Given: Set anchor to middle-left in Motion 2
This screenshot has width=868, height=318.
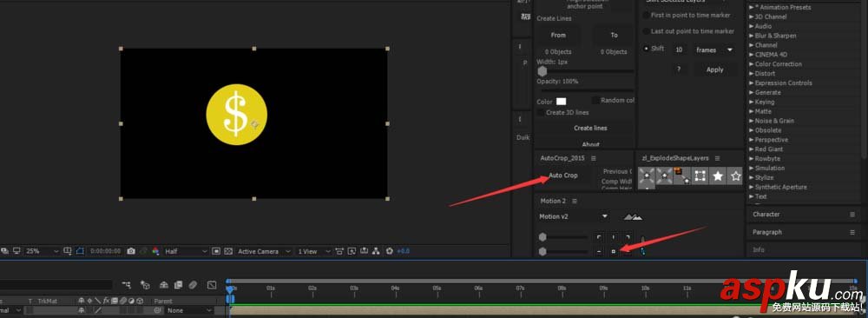Looking at the screenshot, I should (600, 251).
